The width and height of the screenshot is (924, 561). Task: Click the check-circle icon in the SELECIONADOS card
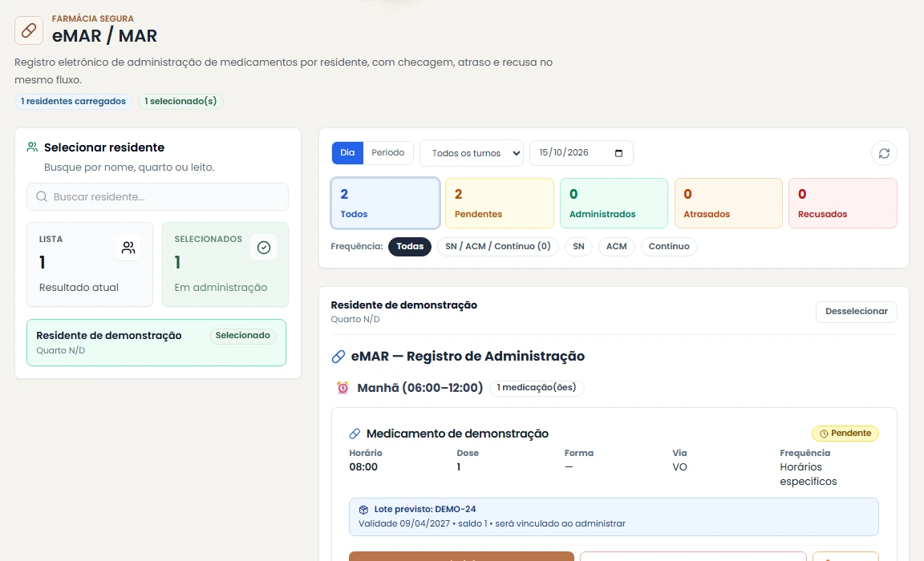point(264,248)
